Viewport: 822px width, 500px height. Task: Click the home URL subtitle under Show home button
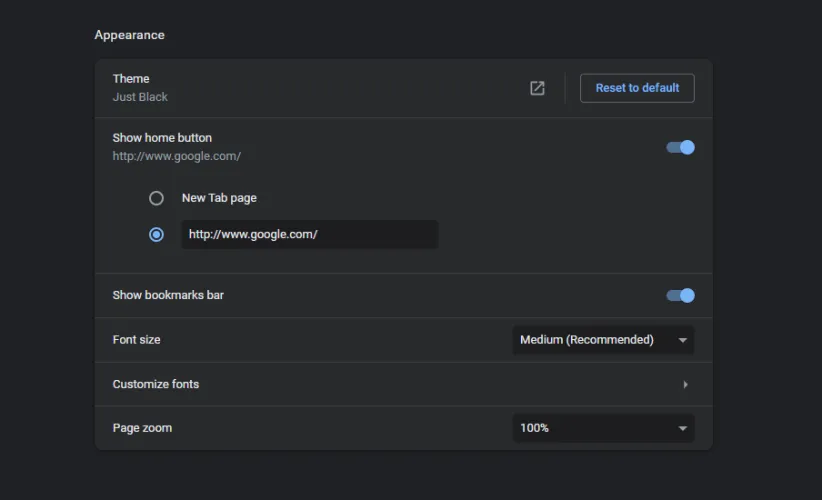(176, 156)
